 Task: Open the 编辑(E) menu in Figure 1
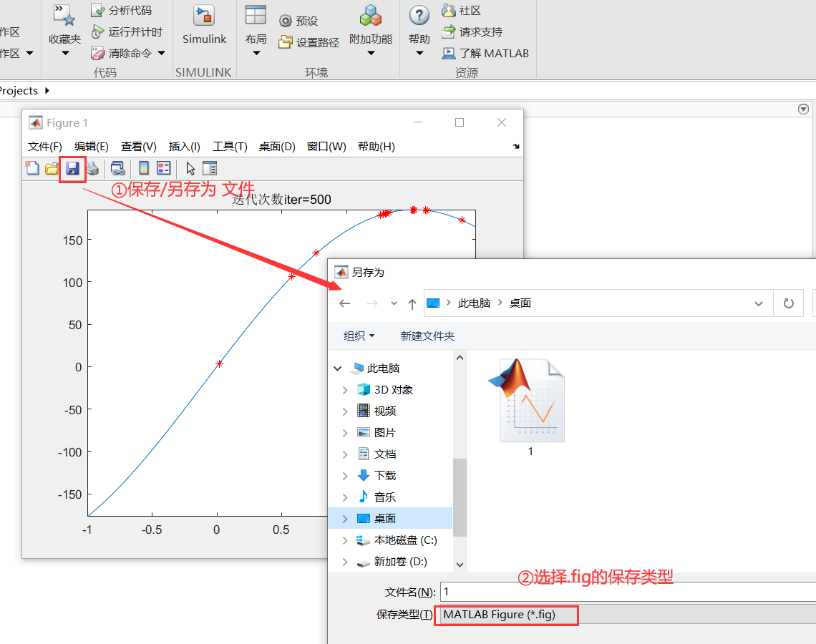pos(91,147)
